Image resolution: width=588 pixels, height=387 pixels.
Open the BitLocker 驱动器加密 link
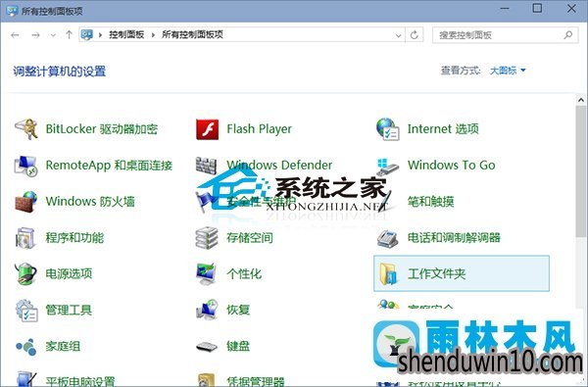pyautogui.click(x=101, y=129)
